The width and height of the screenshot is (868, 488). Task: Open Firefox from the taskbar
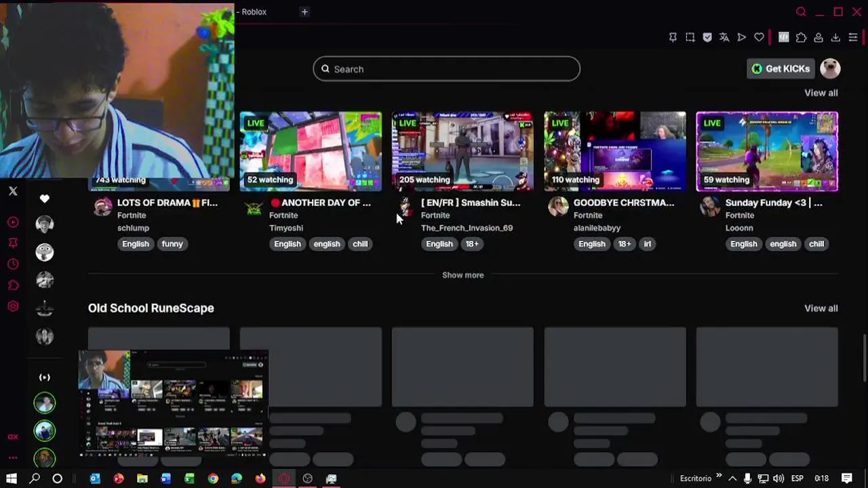click(x=260, y=479)
